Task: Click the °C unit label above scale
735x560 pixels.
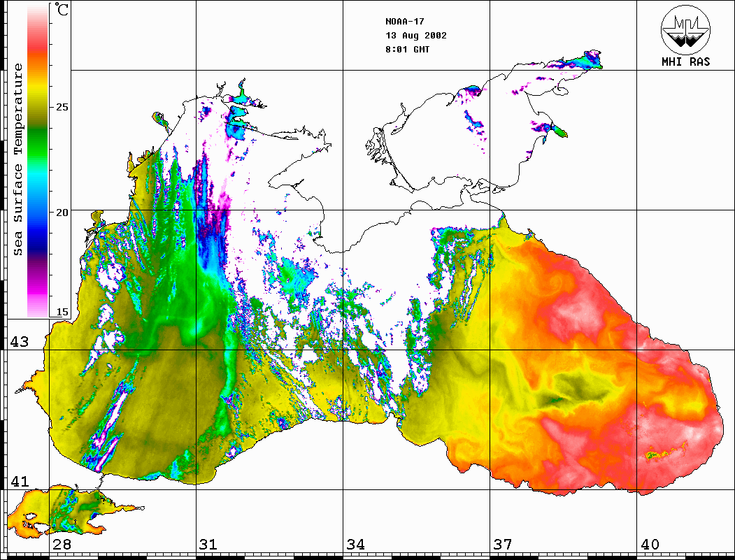Action: [61, 9]
